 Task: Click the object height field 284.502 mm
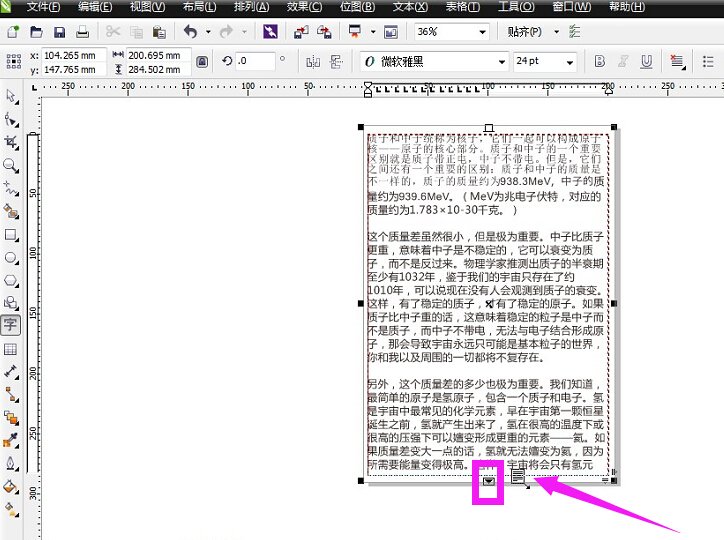tap(158, 69)
